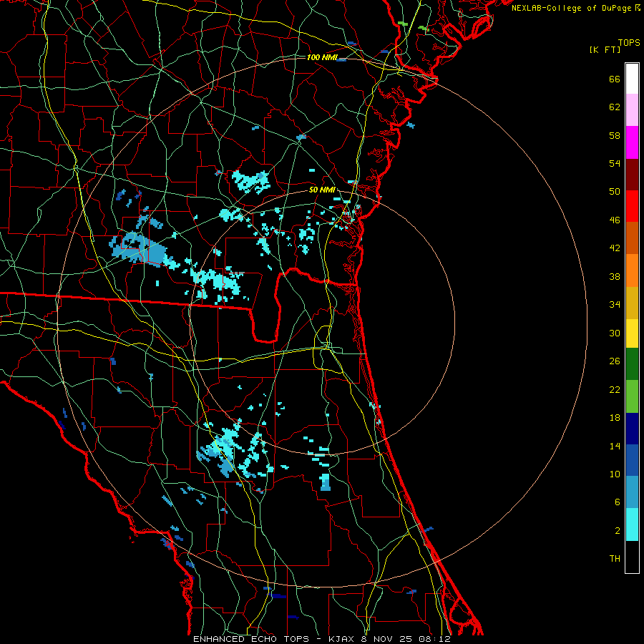The height and width of the screenshot is (644, 644).
Task: Click the '8 NOV 25' date text
Action: click(x=388, y=639)
